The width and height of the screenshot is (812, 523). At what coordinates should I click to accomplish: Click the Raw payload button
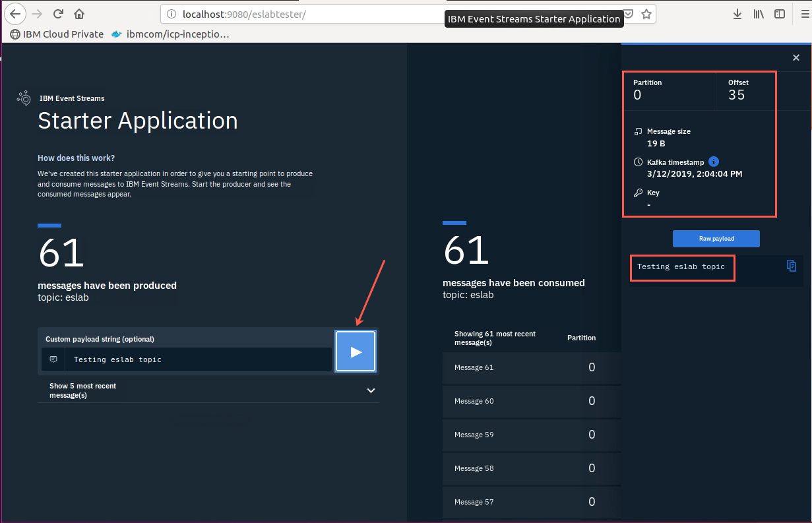click(x=716, y=239)
